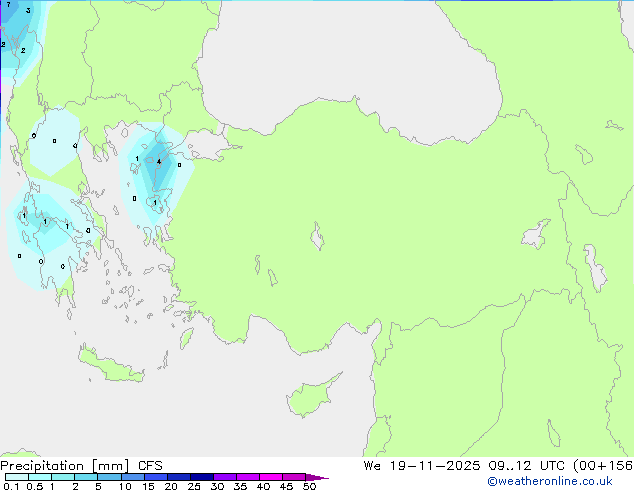This screenshot has height=490, width=634.
Task: Click the 0.1–0.5 mm legend color swatch
Action: point(17,477)
